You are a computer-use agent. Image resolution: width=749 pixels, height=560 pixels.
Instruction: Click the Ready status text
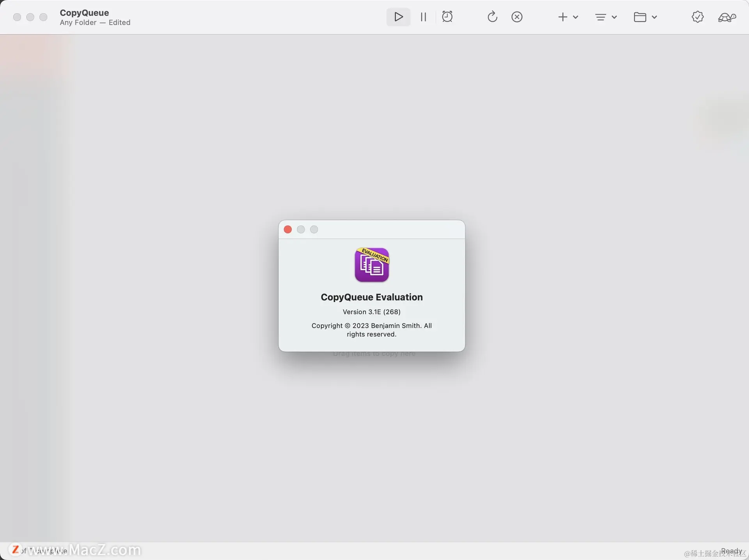point(731,551)
